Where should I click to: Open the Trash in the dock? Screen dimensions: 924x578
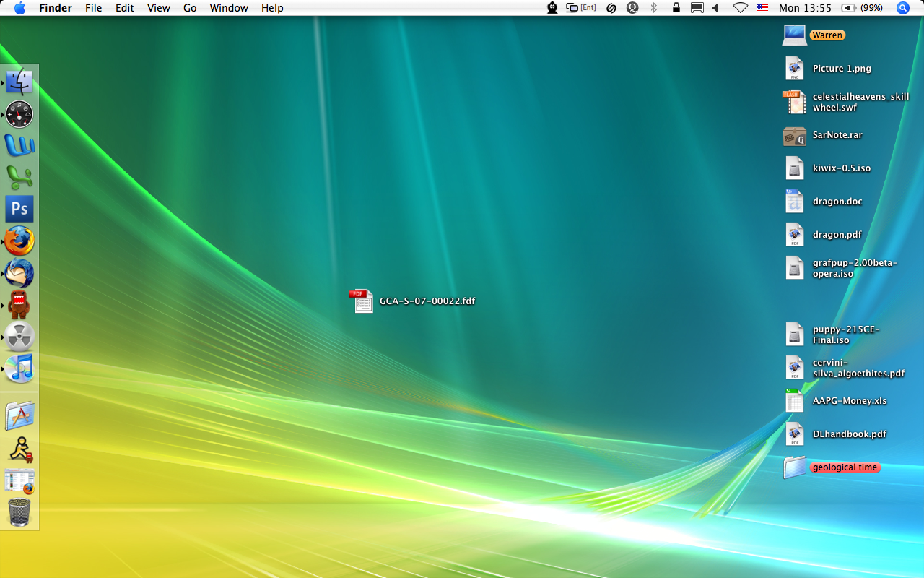click(19, 512)
